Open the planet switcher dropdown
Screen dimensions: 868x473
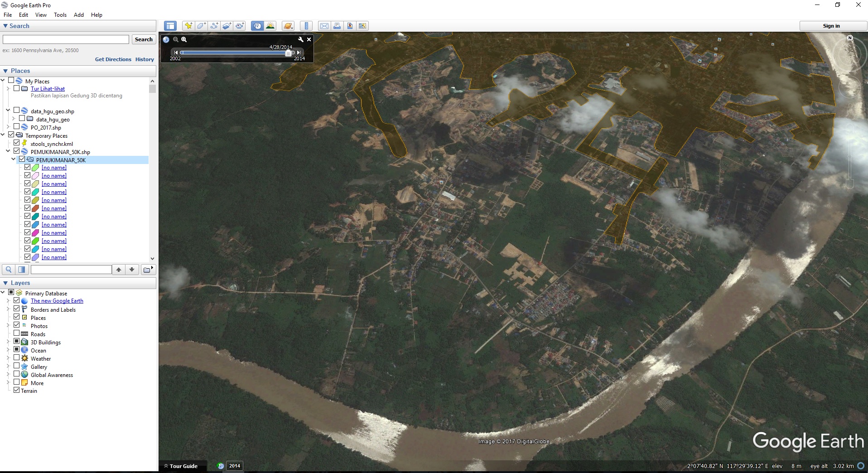(288, 26)
